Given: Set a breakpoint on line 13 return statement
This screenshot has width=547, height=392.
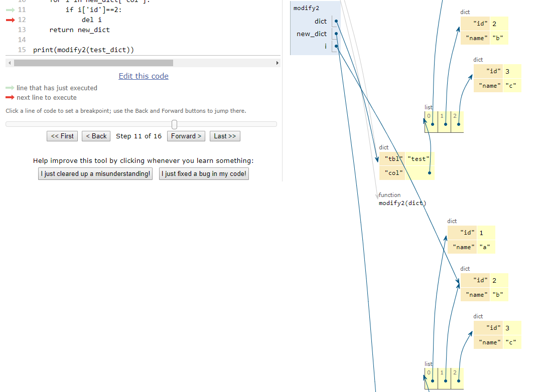Looking at the screenshot, I should click(x=79, y=30).
